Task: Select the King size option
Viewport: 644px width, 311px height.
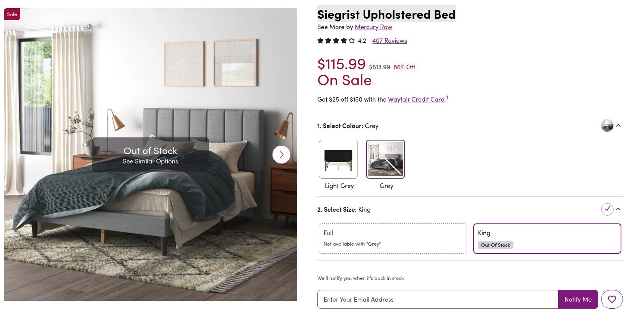Action: pos(547,238)
